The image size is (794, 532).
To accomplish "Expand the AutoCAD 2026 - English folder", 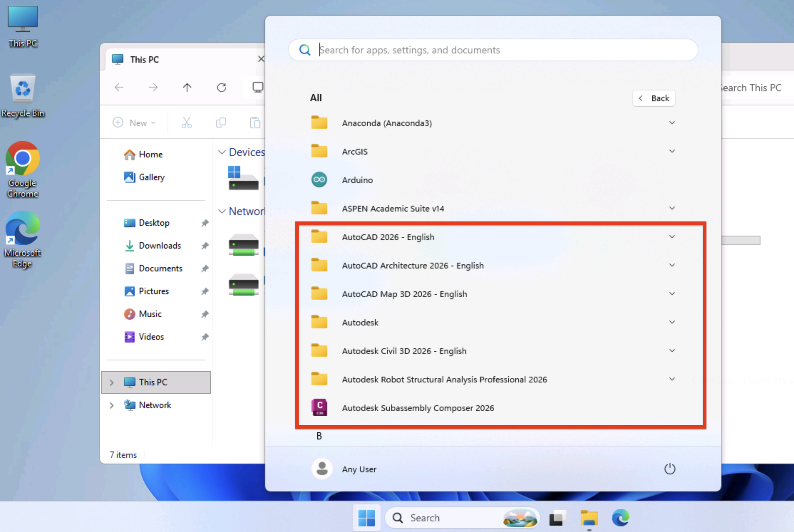I will 672,237.
